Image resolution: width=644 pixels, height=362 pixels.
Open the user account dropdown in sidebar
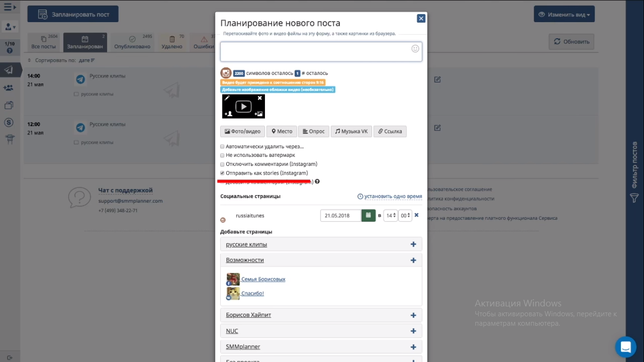[9, 27]
